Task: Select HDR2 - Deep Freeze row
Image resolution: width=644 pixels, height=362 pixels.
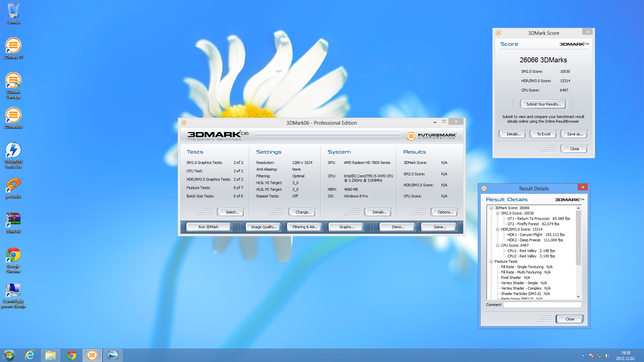Action: [535, 240]
